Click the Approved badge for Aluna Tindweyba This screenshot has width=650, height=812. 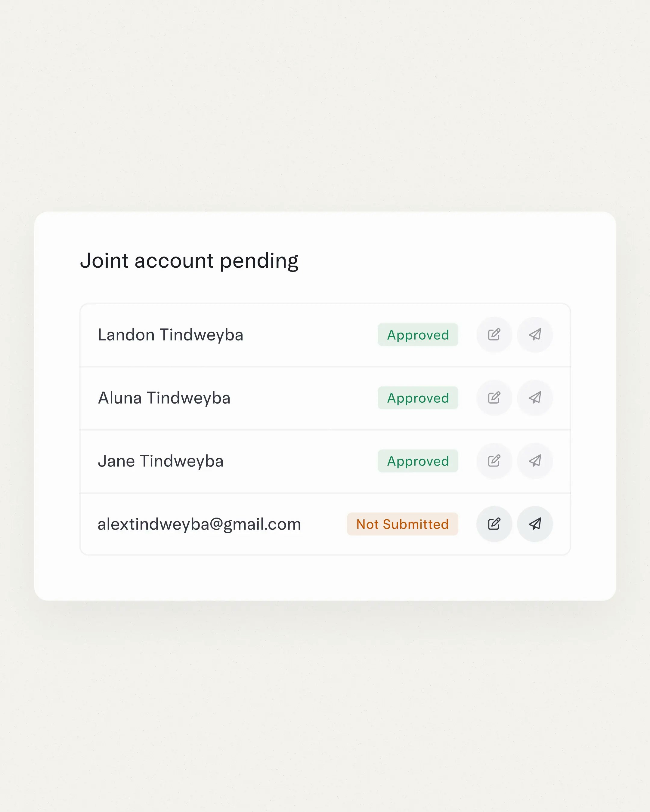[x=417, y=398]
